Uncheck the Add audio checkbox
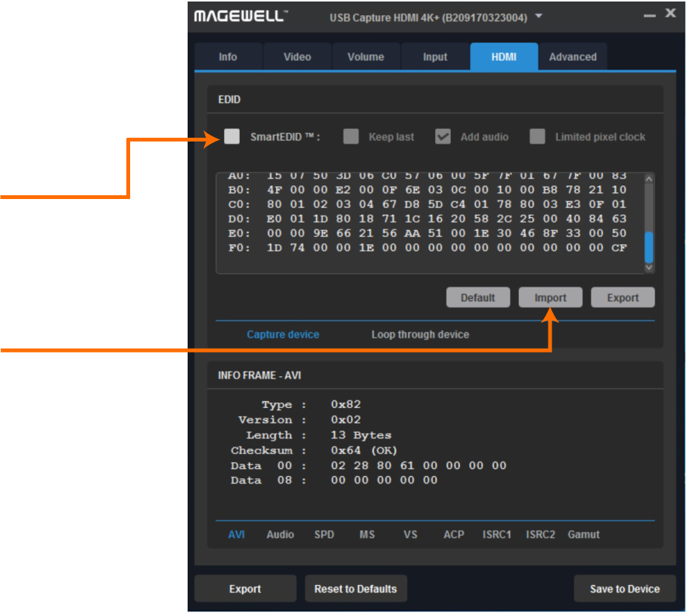Screen dimensions: 690x616 443,136
